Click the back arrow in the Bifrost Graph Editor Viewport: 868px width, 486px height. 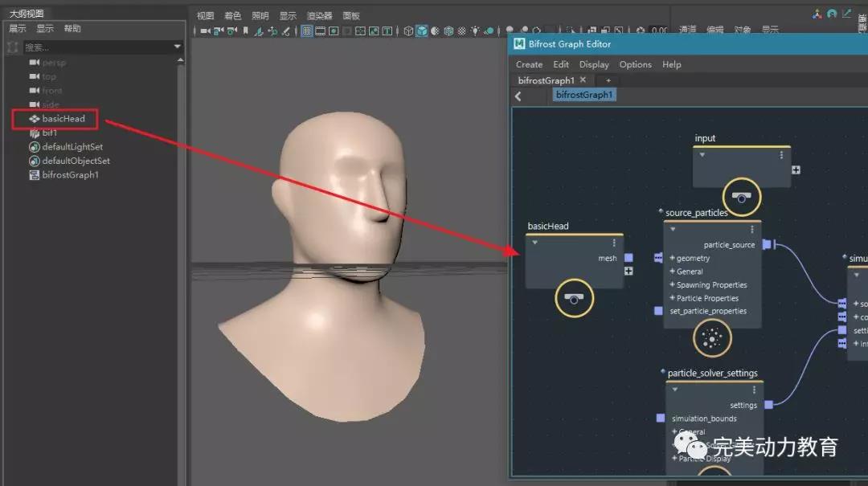tap(518, 96)
